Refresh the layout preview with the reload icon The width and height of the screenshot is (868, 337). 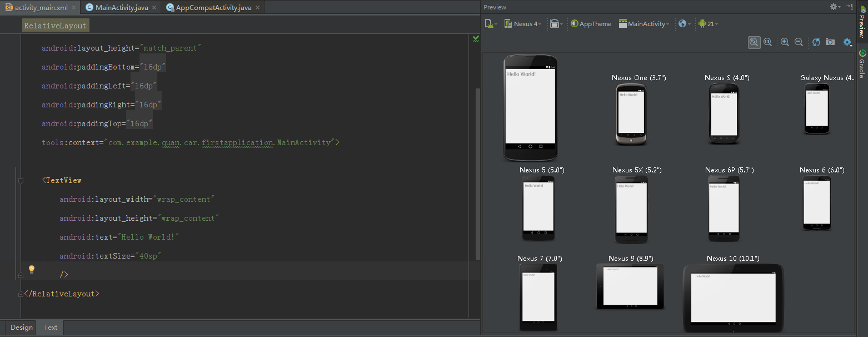click(x=816, y=42)
